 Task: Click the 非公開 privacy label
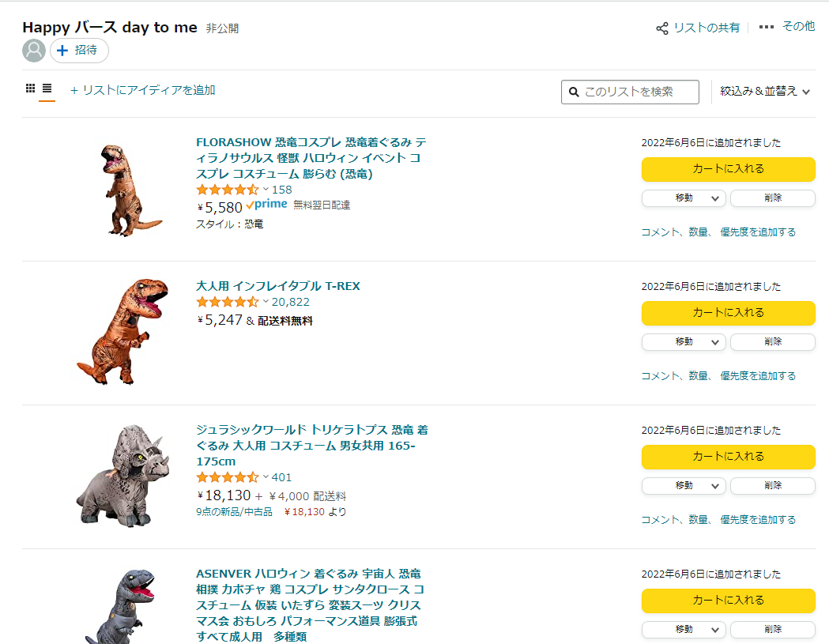click(x=222, y=28)
